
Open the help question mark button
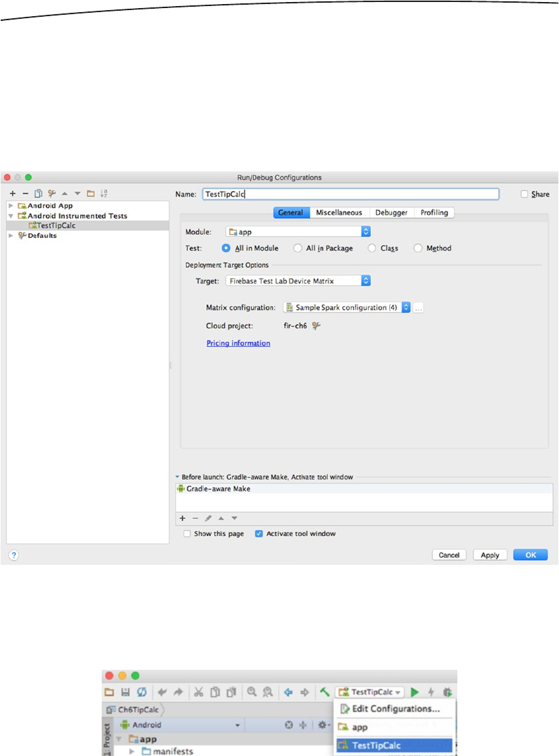point(14,555)
